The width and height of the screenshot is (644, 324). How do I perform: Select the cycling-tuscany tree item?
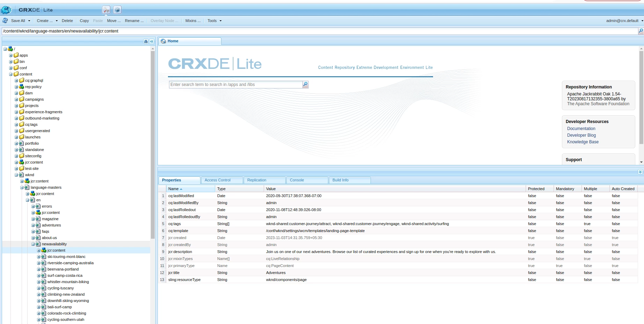[60, 288]
